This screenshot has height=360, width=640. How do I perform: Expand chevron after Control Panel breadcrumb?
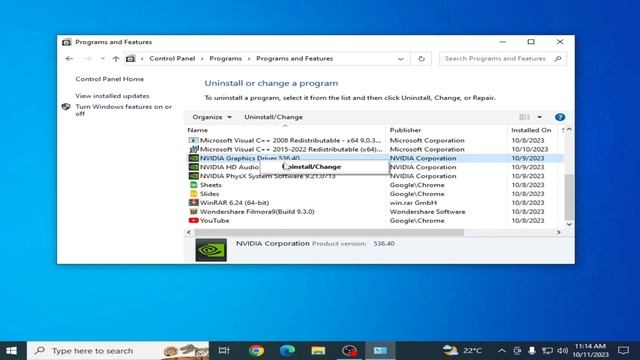click(x=202, y=59)
